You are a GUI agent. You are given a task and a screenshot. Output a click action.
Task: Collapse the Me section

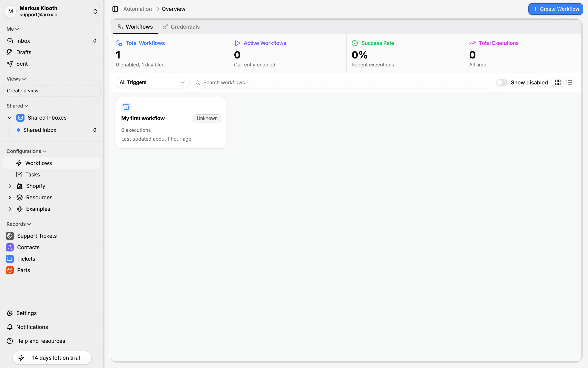13,29
